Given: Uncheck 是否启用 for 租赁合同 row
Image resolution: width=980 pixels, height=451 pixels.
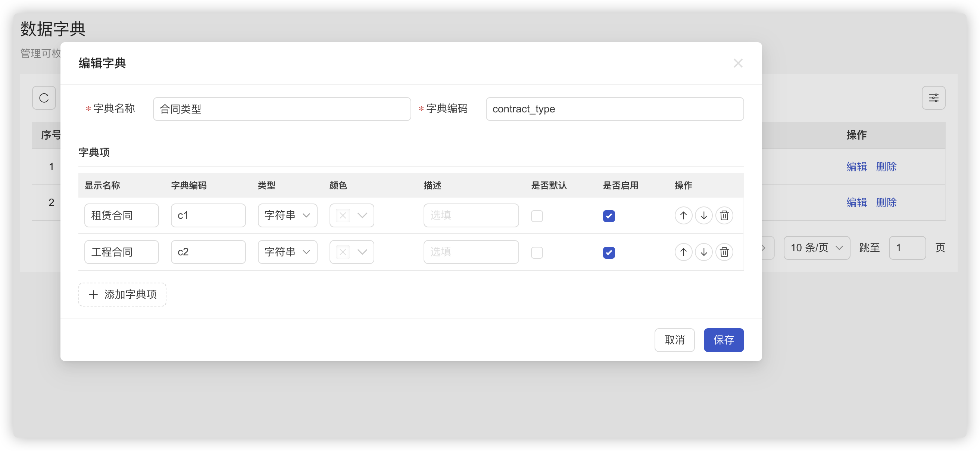Looking at the screenshot, I should pyautogui.click(x=609, y=216).
